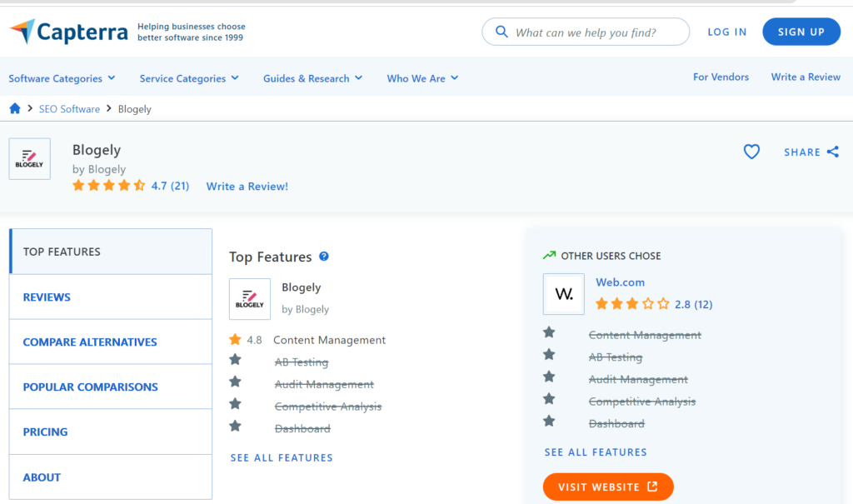Image resolution: width=853 pixels, height=504 pixels.
Task: Click 'Content Management' in Web.com features list
Action: tap(645, 335)
